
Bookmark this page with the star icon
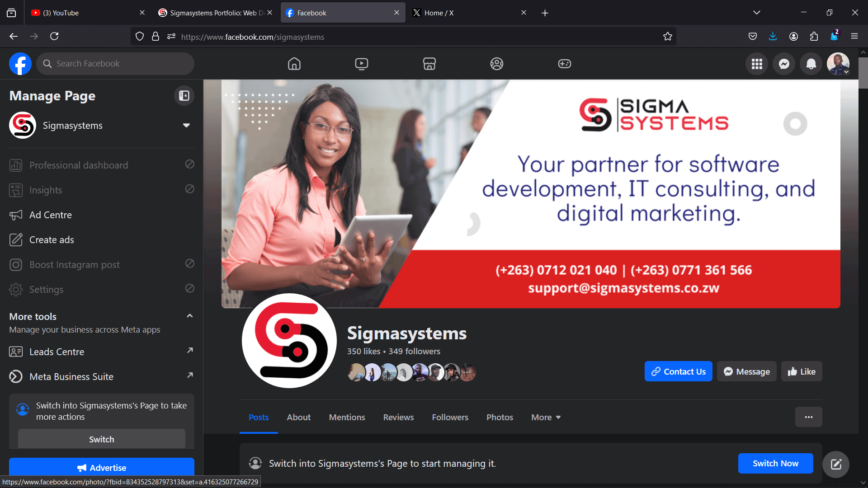pos(668,37)
